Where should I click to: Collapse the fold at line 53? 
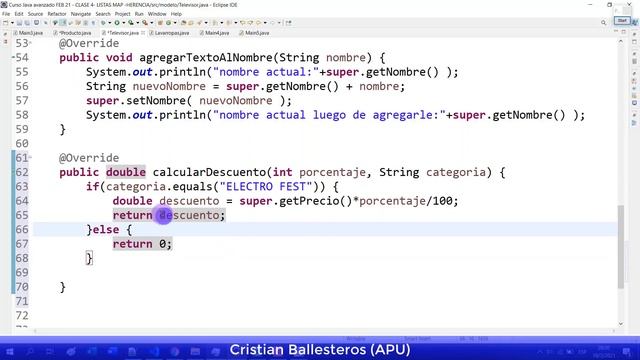[31, 43]
